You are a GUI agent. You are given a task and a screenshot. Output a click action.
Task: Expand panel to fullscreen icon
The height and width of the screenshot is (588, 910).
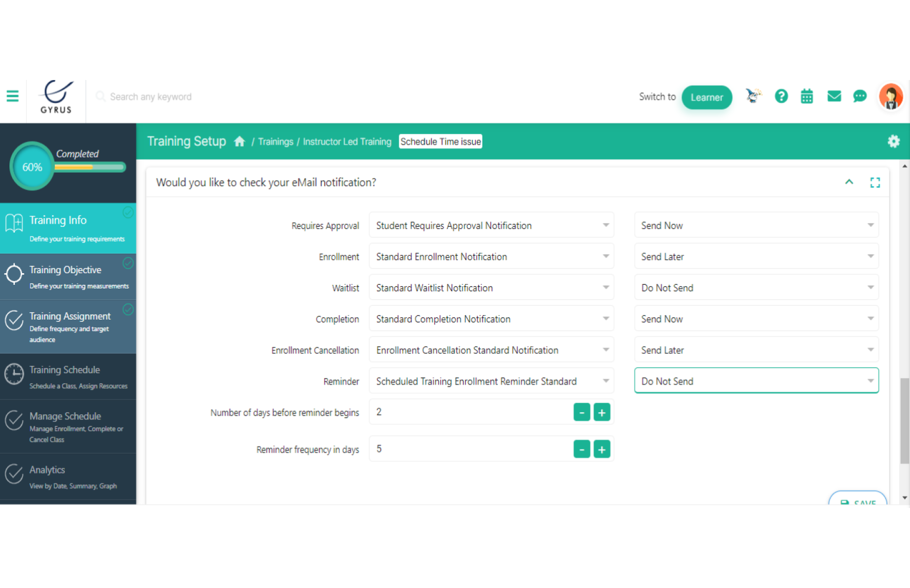[x=875, y=183]
